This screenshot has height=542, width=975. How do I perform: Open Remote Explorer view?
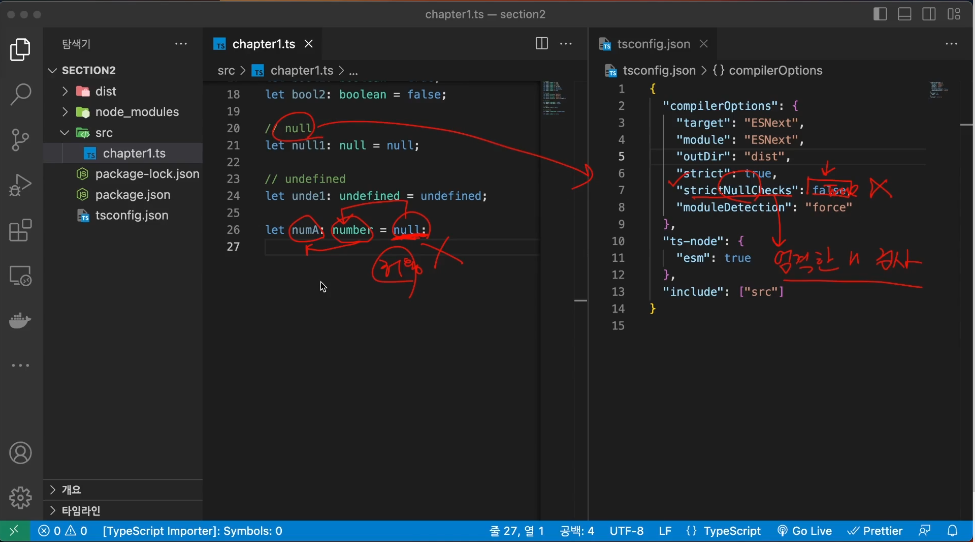point(21,275)
